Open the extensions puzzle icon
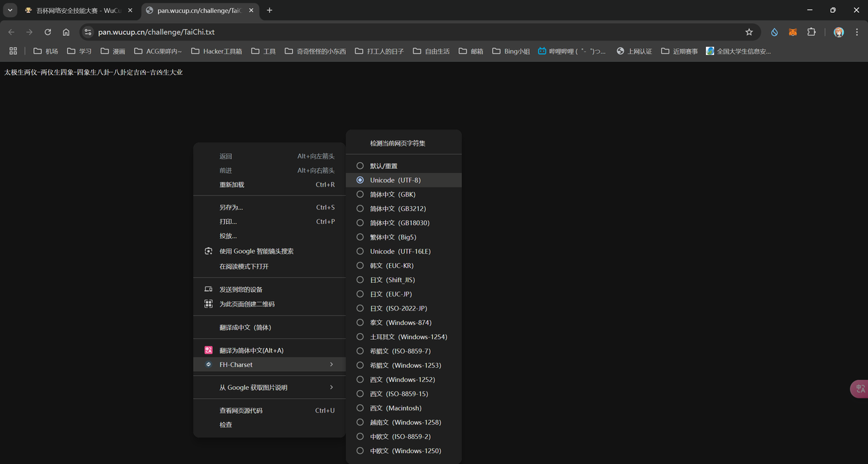Viewport: 868px width, 464px height. coord(811,32)
